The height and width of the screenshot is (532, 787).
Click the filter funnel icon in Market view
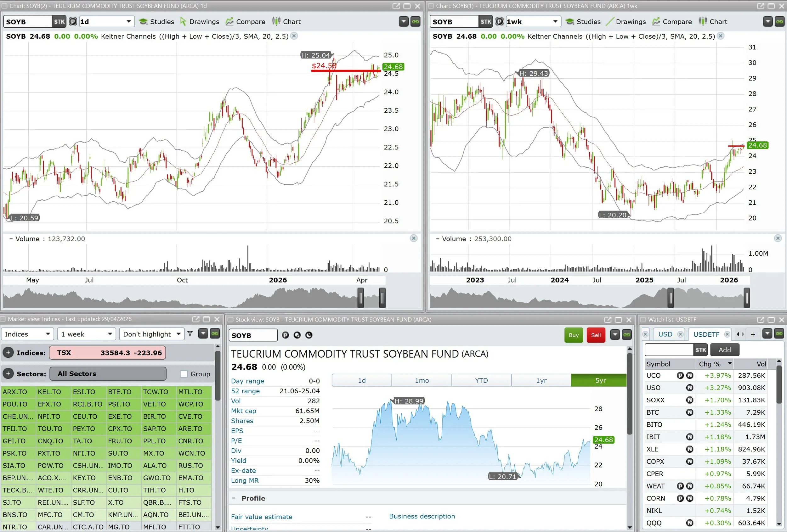[x=190, y=334]
